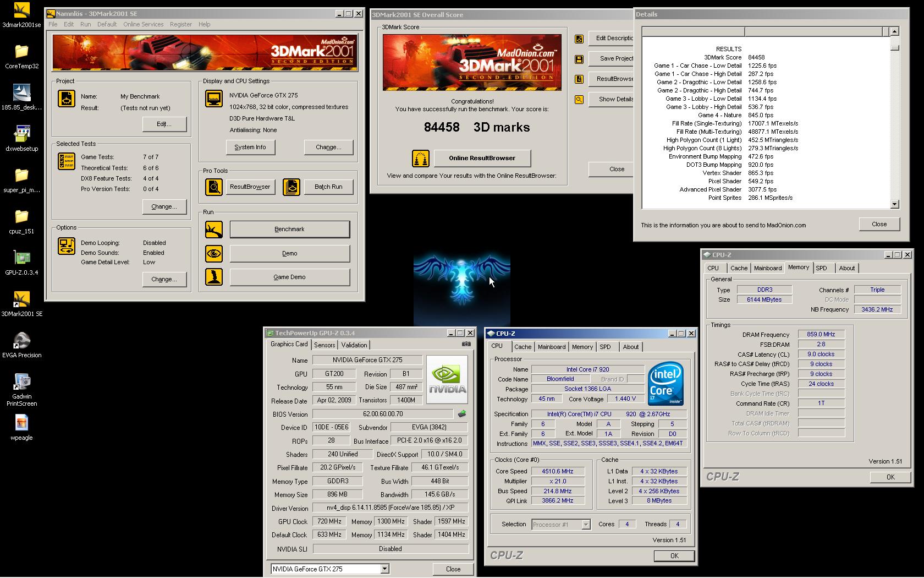Click the Game Demo joystick icon
Screen dimensions: 924x578
click(x=214, y=277)
